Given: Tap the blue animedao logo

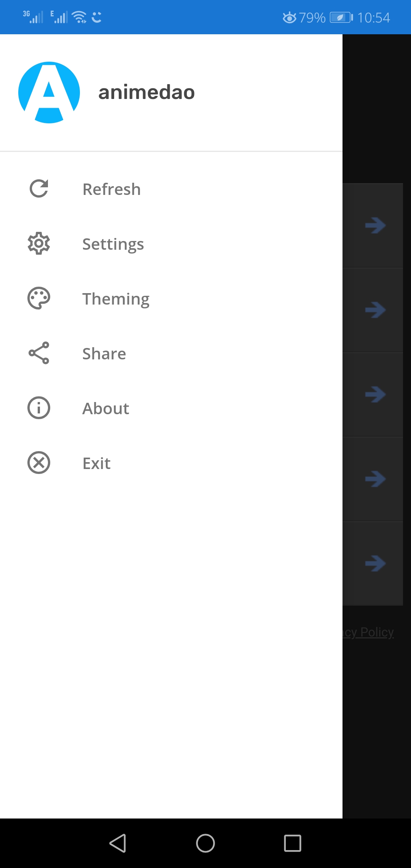Looking at the screenshot, I should (49, 93).
